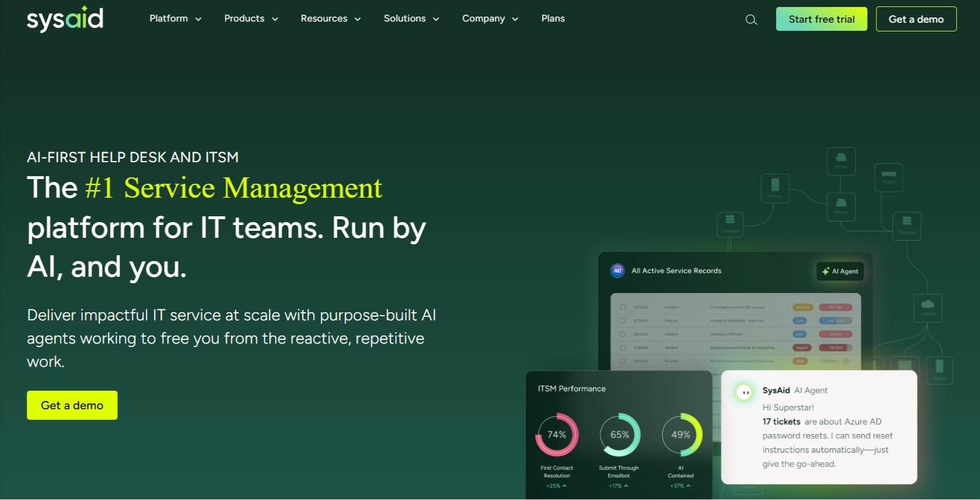980x500 pixels.
Task: Open the Solutions menu
Action: 411,19
